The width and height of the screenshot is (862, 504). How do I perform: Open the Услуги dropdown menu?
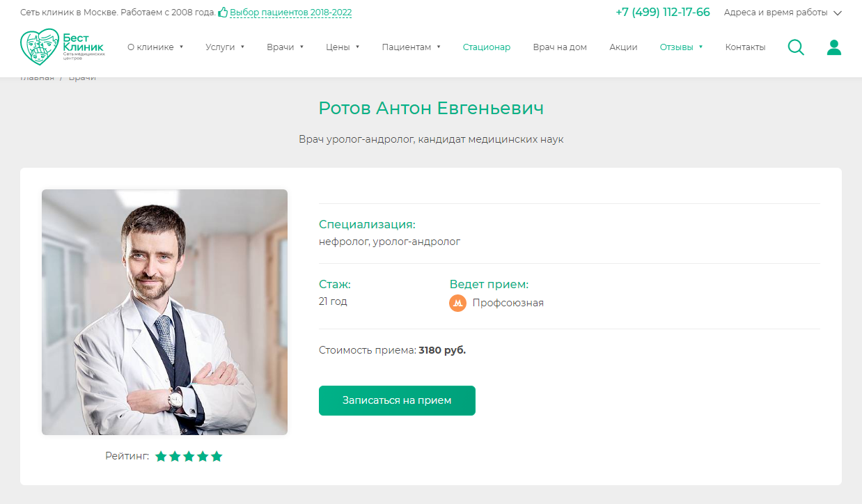point(225,47)
